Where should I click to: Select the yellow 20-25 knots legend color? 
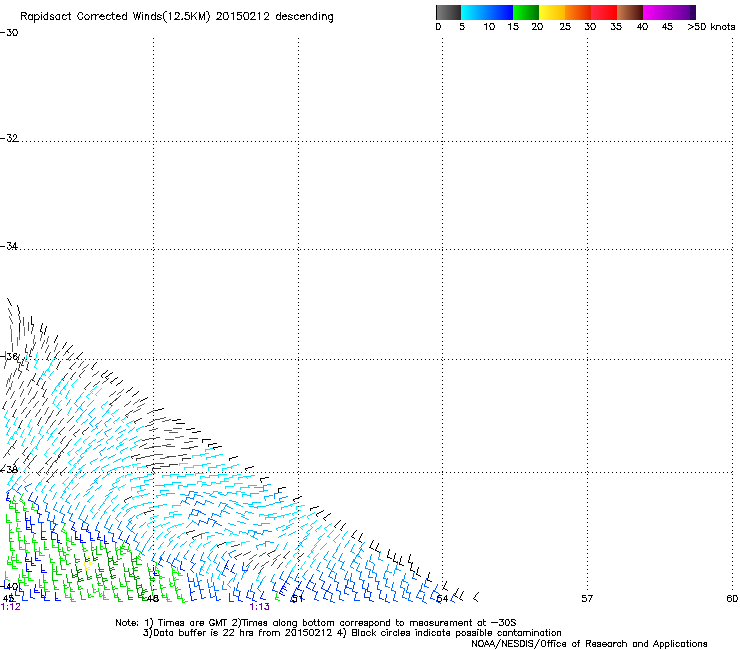click(552, 12)
